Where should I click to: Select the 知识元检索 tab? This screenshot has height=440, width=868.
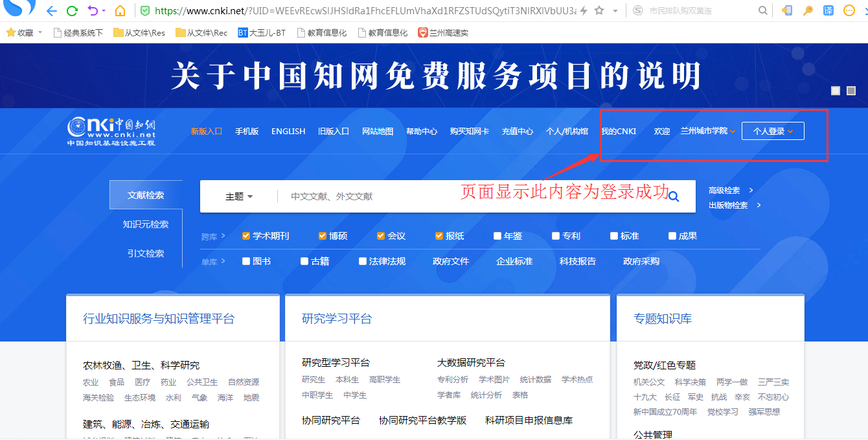pos(146,224)
